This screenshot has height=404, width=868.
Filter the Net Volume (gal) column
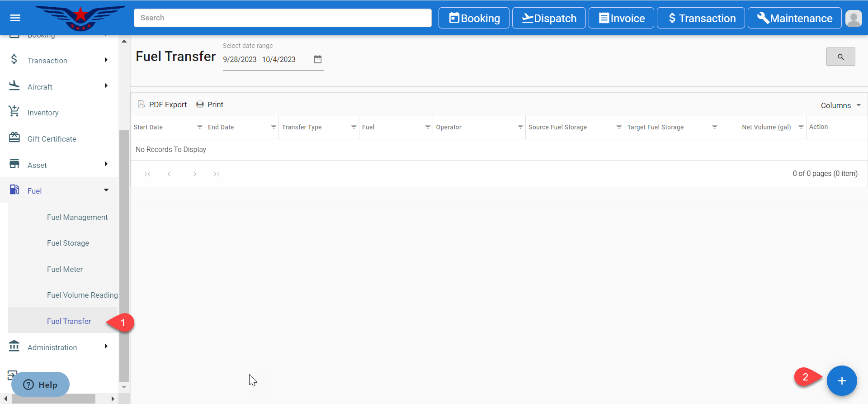tap(801, 127)
